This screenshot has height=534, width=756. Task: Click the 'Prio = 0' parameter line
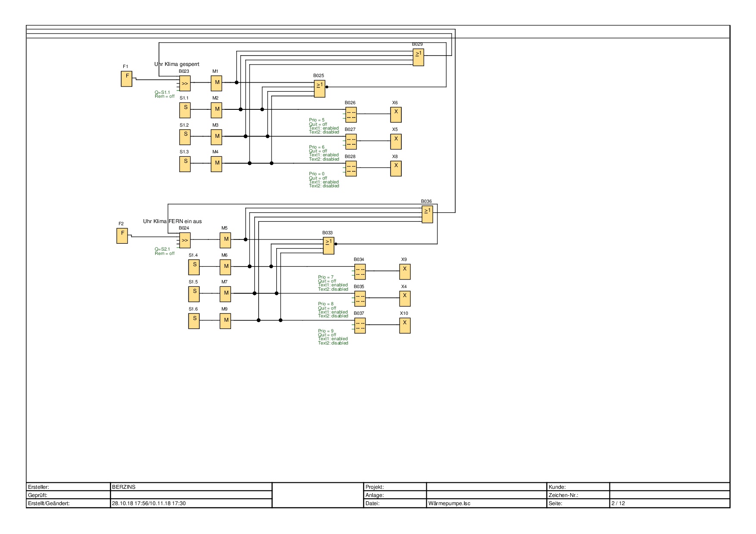317,174
